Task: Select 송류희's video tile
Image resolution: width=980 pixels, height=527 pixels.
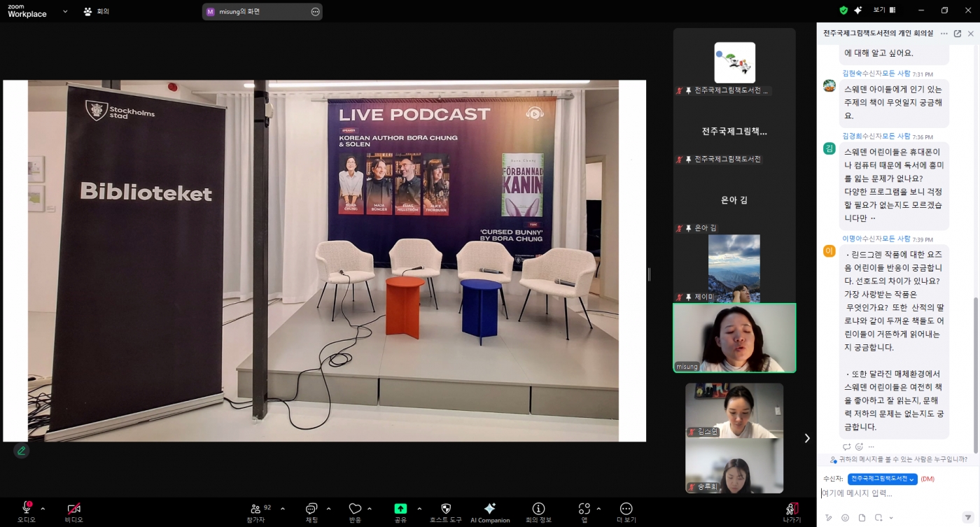Action: pyautogui.click(x=734, y=465)
